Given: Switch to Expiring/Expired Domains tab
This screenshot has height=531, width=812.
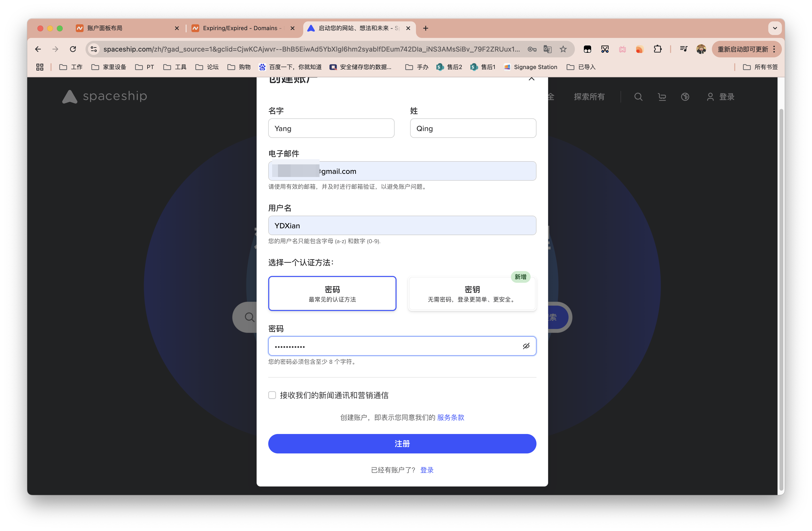Looking at the screenshot, I should 241,28.
